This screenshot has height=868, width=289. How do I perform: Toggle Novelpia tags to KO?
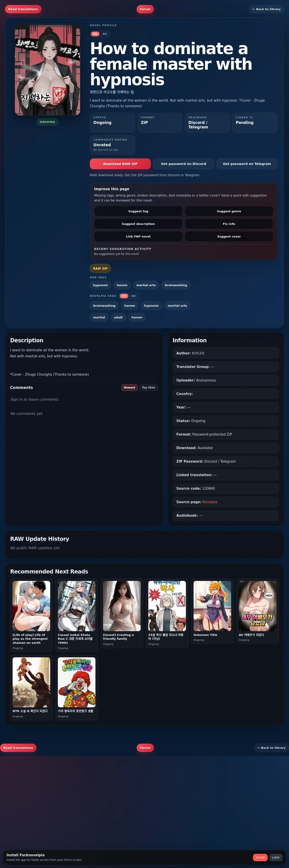[133, 296]
